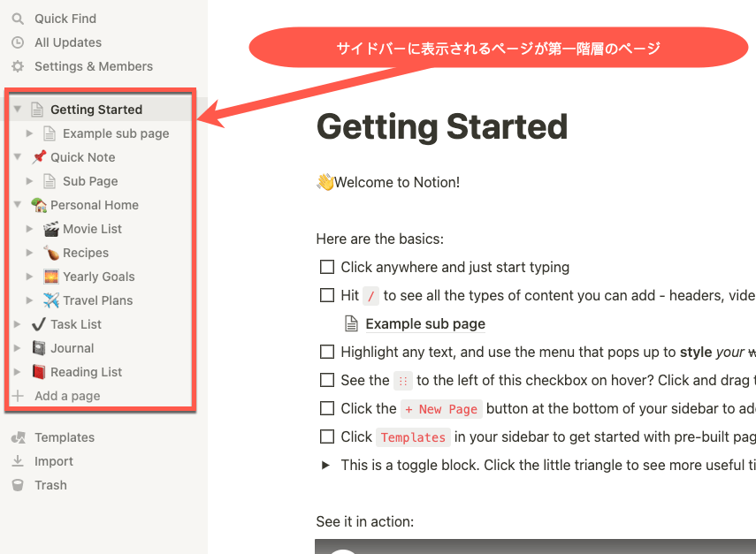This screenshot has height=554, width=756.
Task: Expand the Task List arrow
Action: coord(18,324)
